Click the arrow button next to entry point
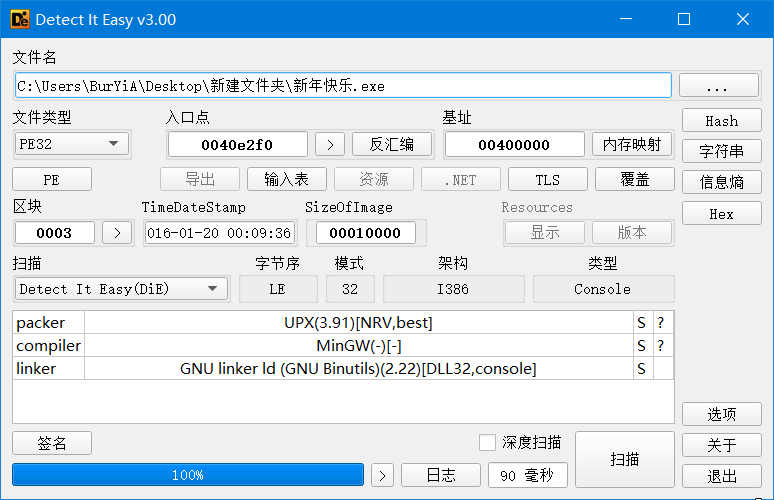Viewport: 774px width, 500px height. tap(330, 145)
